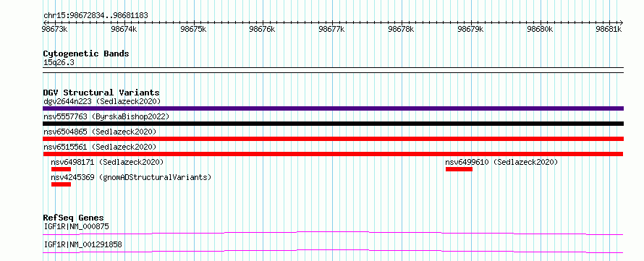Click the Cytogenetic Bands track heading
Screen dimensions: 644x261
pyautogui.click(x=86, y=54)
